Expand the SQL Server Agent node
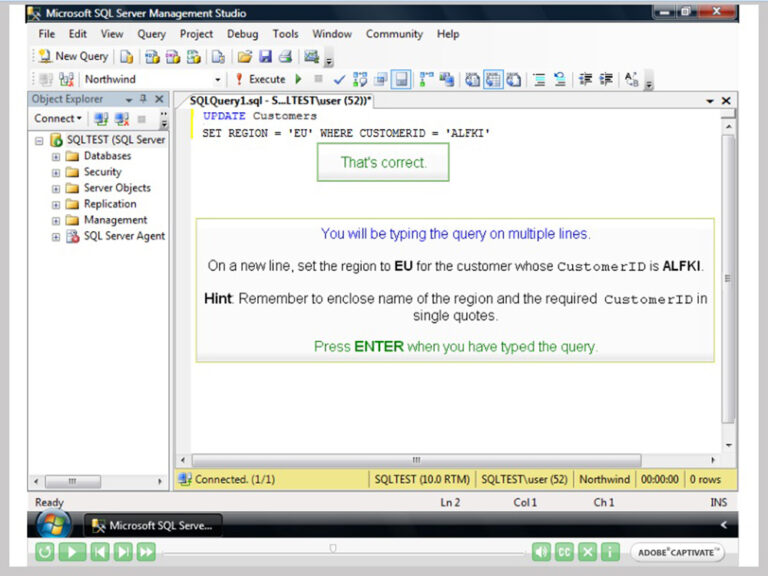The height and width of the screenshot is (576, 768). tap(56, 237)
